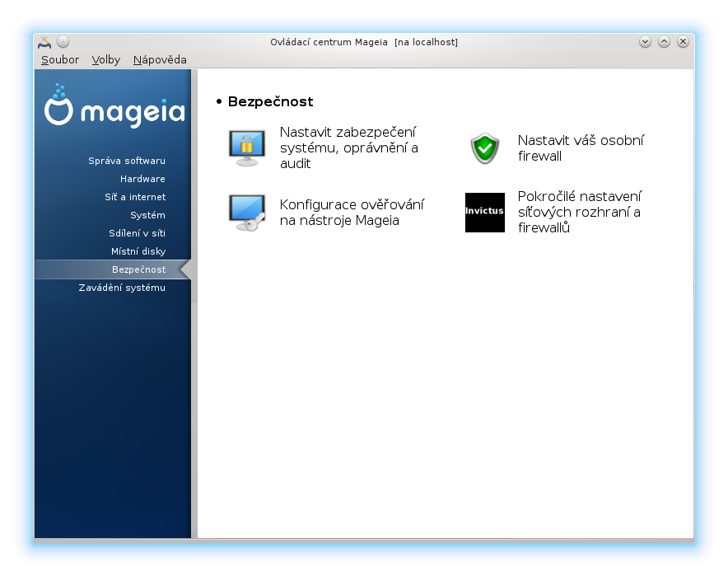Select Hardware category in sidebar
Screen dimensions: 728x576
pyautogui.click(x=142, y=179)
